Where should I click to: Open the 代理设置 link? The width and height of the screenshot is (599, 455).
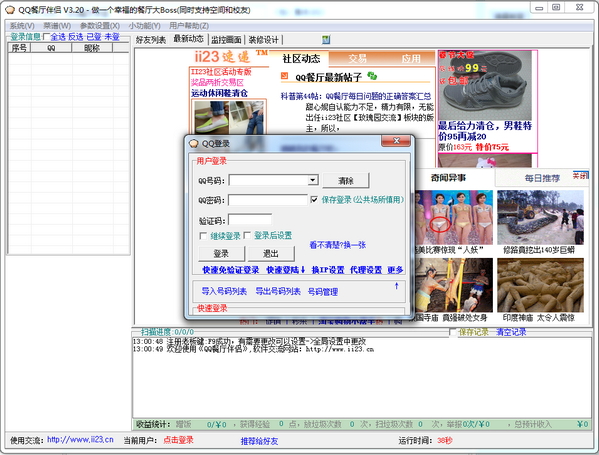[366, 270]
